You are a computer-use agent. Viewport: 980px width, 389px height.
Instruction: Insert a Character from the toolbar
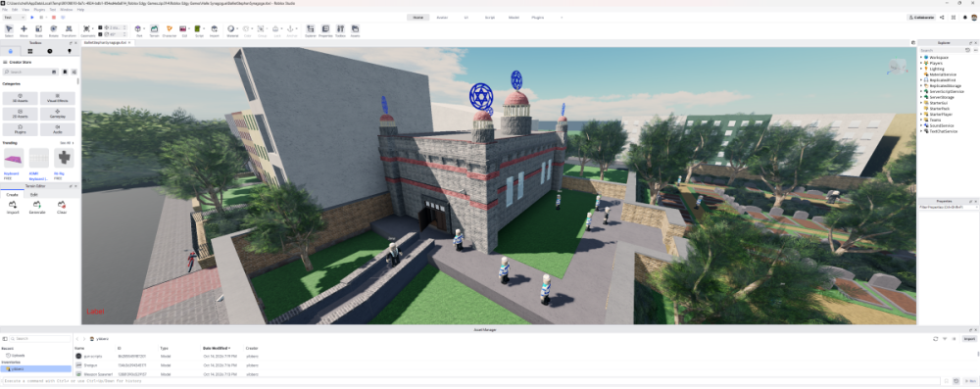tap(170, 30)
